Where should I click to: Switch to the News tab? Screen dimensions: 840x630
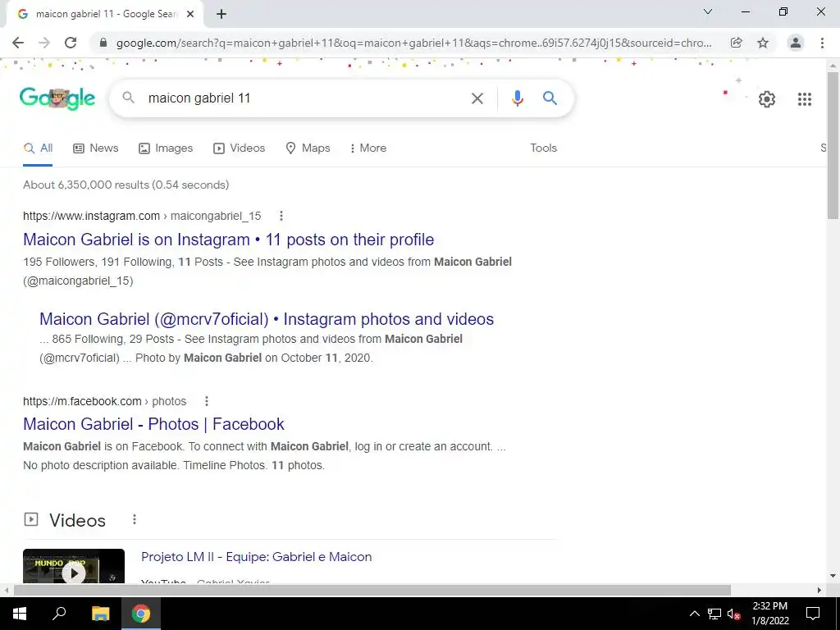tap(95, 148)
